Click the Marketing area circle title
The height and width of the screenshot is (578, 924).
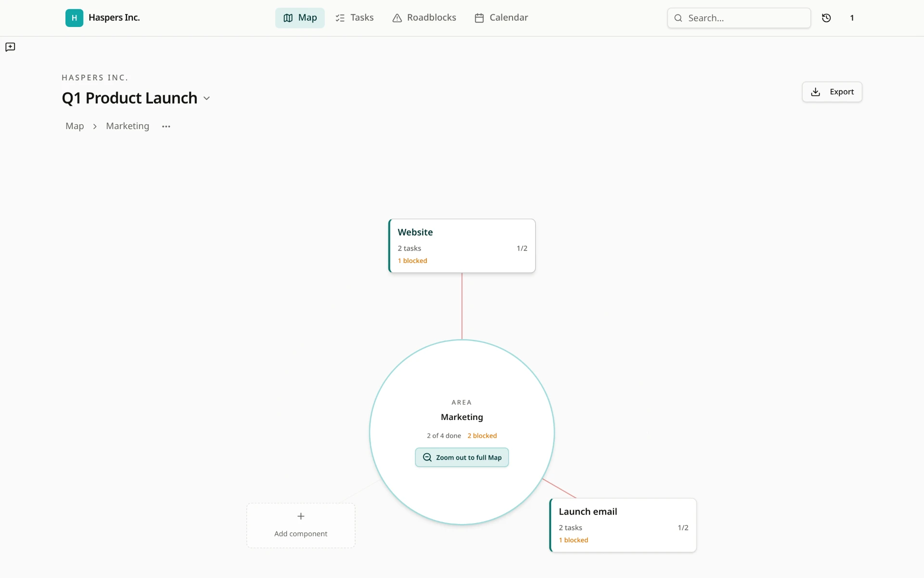(x=462, y=417)
